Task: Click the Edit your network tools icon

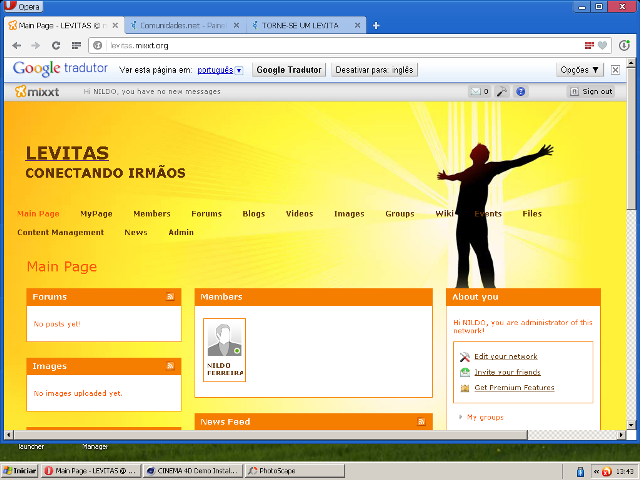Action: [464, 357]
